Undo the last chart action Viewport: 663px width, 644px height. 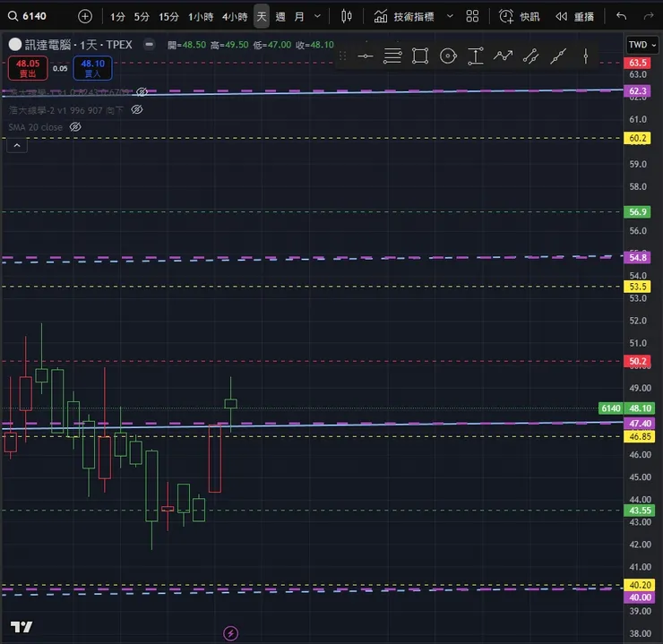[x=621, y=16]
